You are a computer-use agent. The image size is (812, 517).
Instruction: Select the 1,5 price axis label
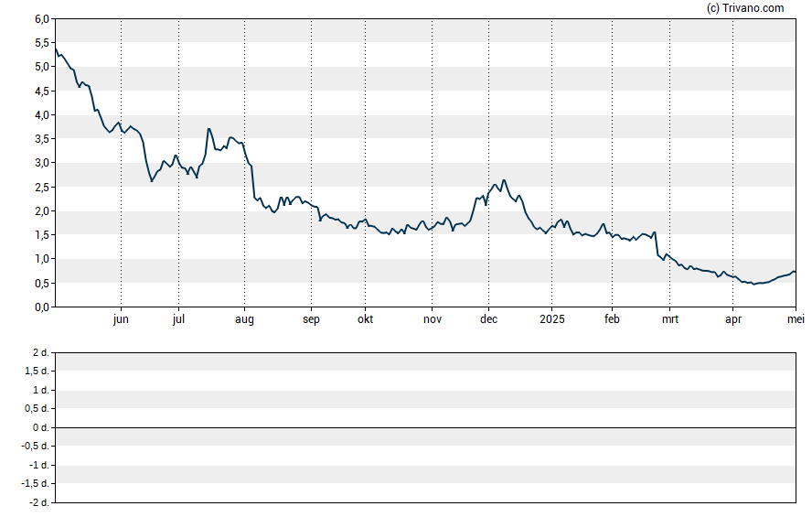pos(42,235)
